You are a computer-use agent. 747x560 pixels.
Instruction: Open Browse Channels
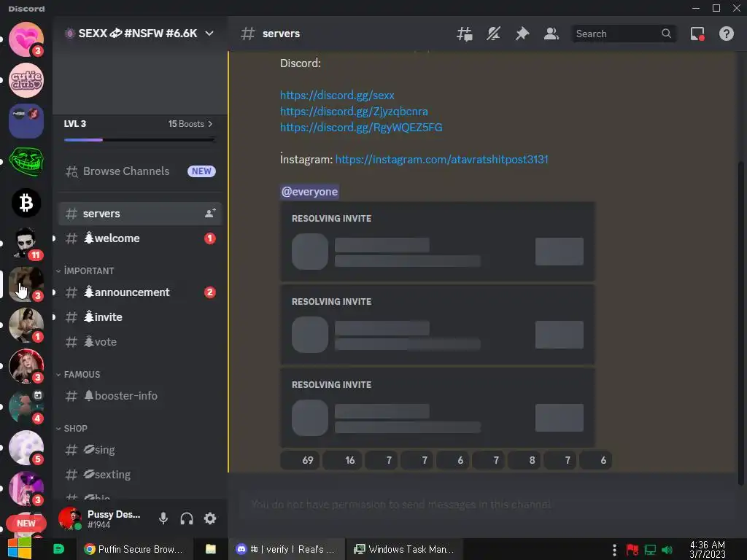coord(140,171)
